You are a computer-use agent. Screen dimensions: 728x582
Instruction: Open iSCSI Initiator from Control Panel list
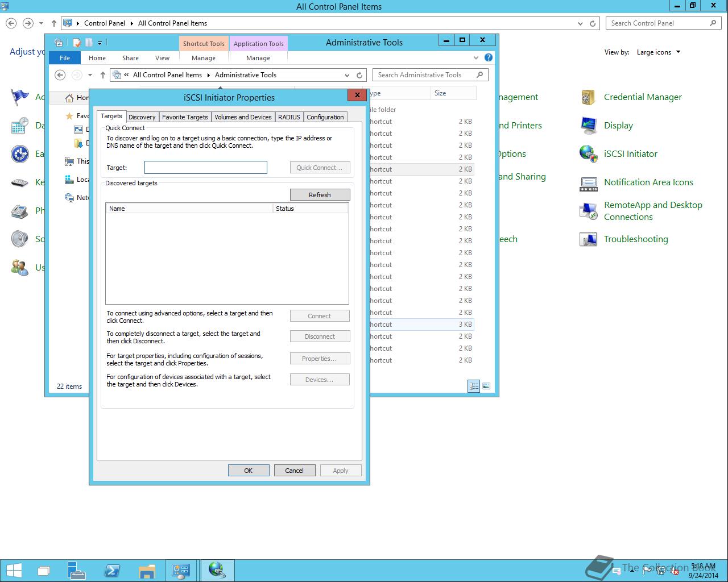(630, 154)
